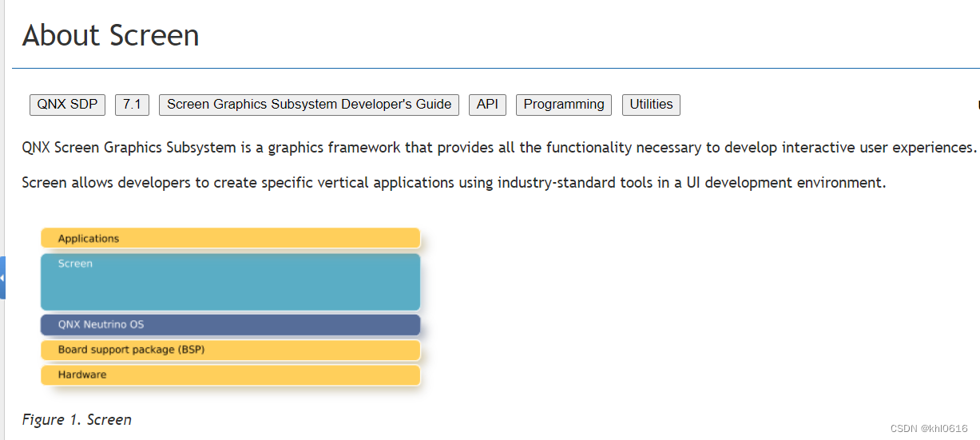Click sentence 'Screen allows developers to create'
Viewport: 980px width, 440px height.
coord(454,183)
